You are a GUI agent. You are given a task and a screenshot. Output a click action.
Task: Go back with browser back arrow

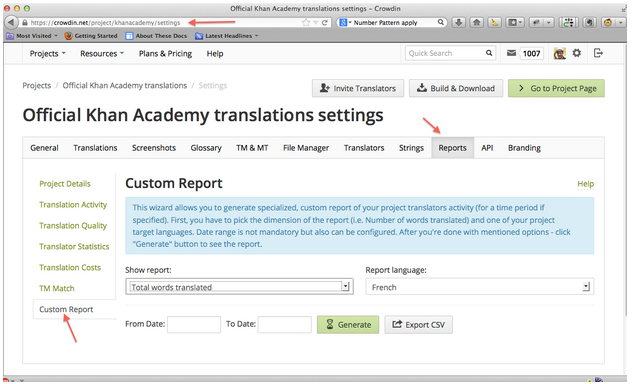tap(11, 23)
